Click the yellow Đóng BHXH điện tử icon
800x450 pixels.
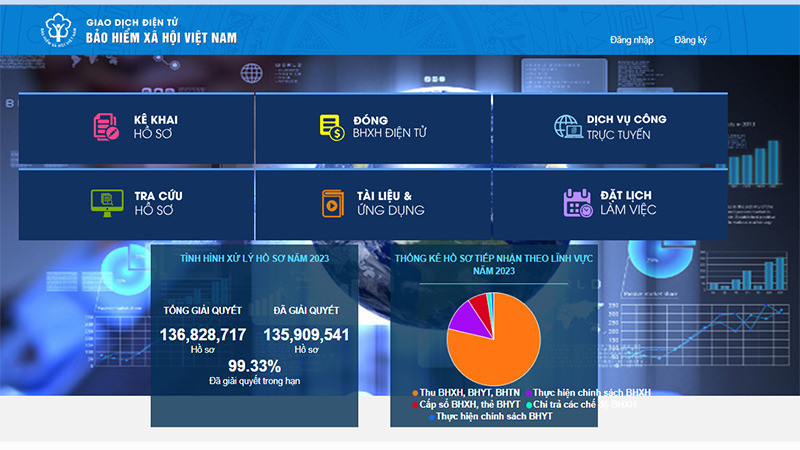(x=332, y=126)
